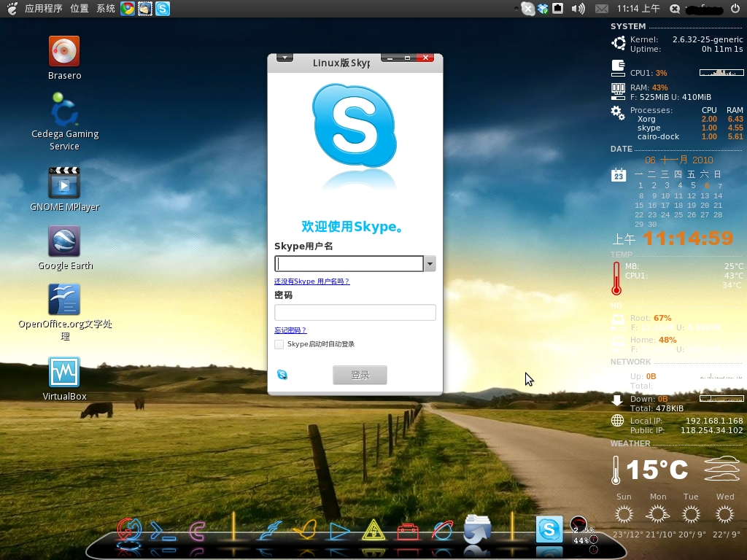747x560 pixels.
Task: Click the red refresh arrows dock icon
Action: coord(128,530)
